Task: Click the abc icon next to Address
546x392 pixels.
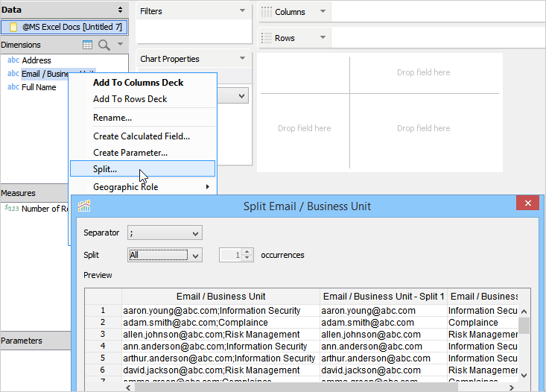Action: tap(13, 60)
